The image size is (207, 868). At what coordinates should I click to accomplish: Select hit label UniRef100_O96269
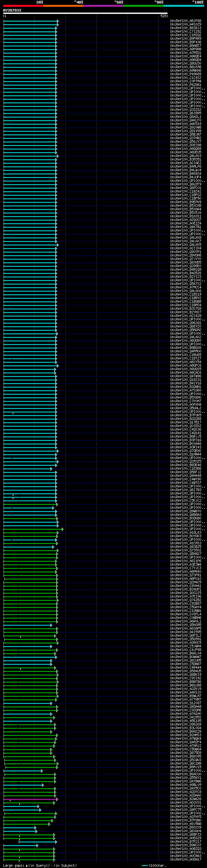click(186, 724)
